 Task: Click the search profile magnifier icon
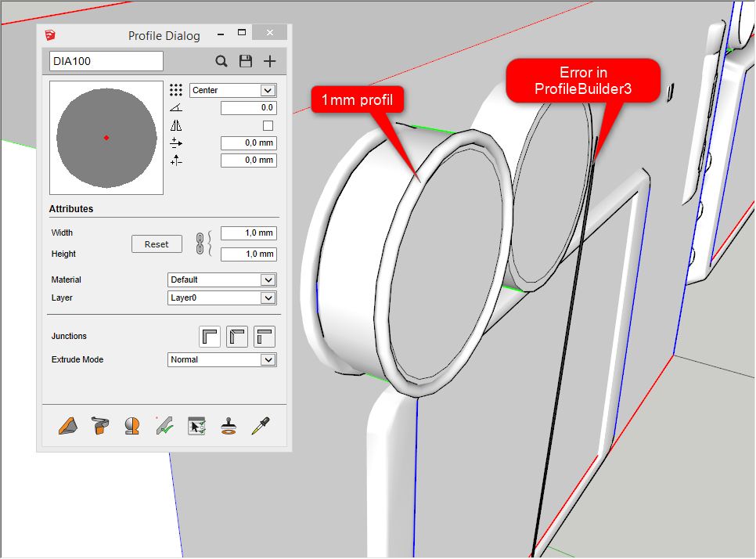click(221, 61)
